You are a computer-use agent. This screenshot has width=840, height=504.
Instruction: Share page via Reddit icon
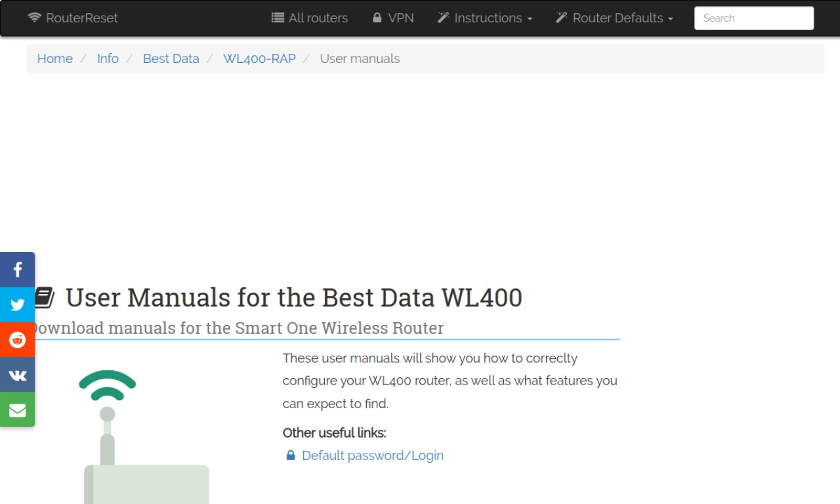(x=17, y=339)
